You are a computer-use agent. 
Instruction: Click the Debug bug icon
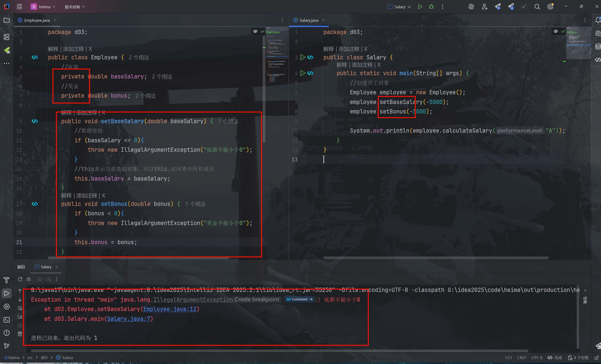tap(431, 7)
